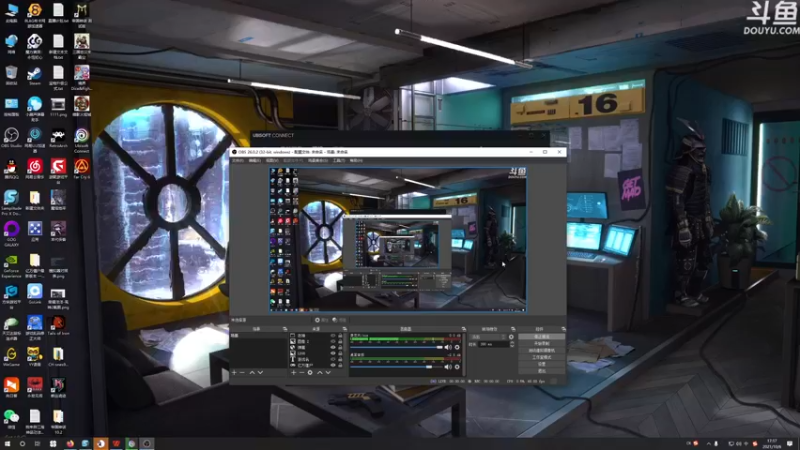Screen dimensions: 800x450
Task: Remove the selected scene with minus icon
Action: click(x=242, y=372)
